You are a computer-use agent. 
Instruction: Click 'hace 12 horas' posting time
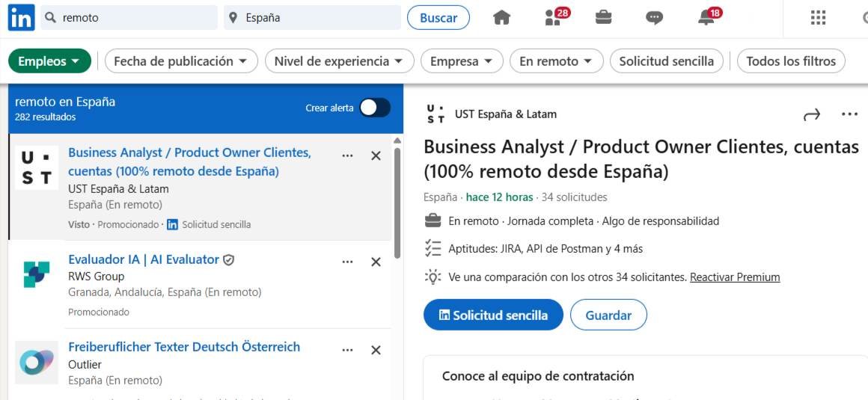coord(499,197)
